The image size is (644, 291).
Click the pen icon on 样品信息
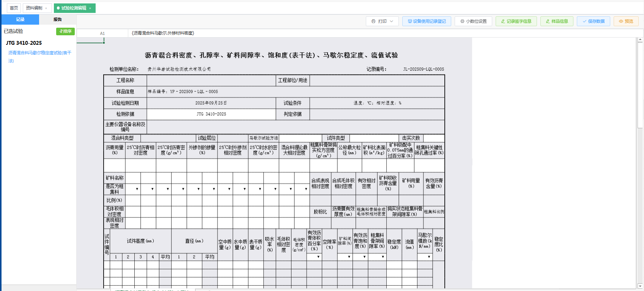[x=548, y=21]
